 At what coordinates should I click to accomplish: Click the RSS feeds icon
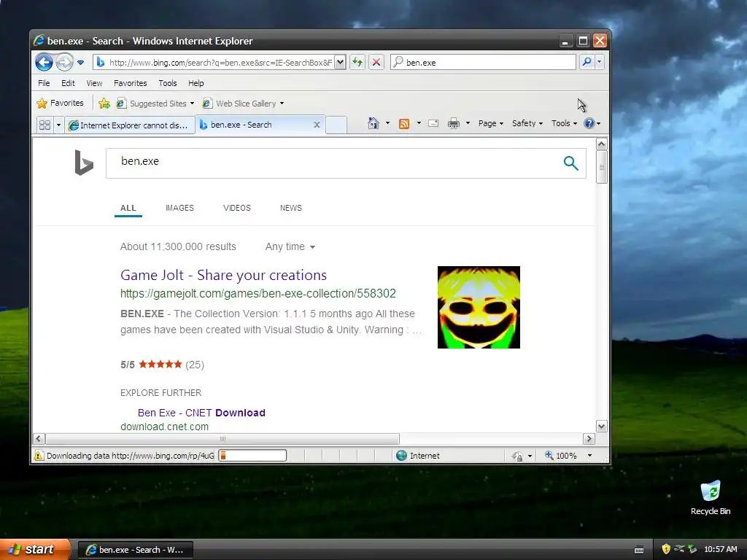[404, 124]
